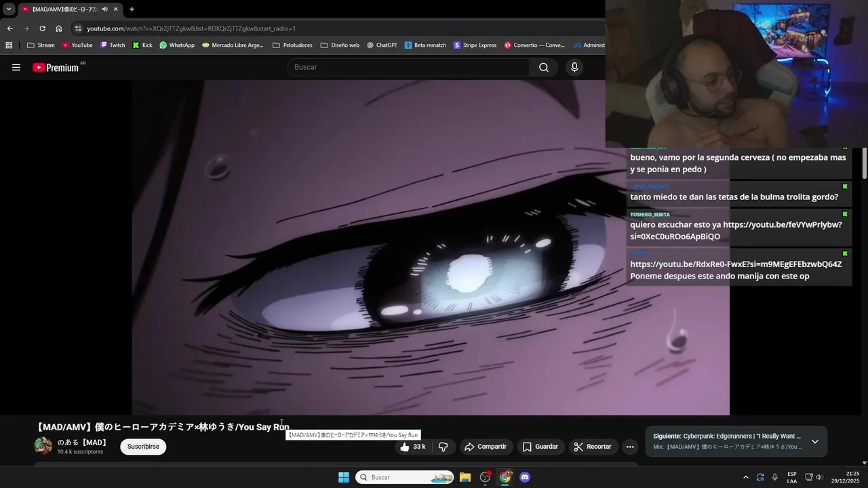
Task: Click the sync tray icon
Action: pos(760,477)
